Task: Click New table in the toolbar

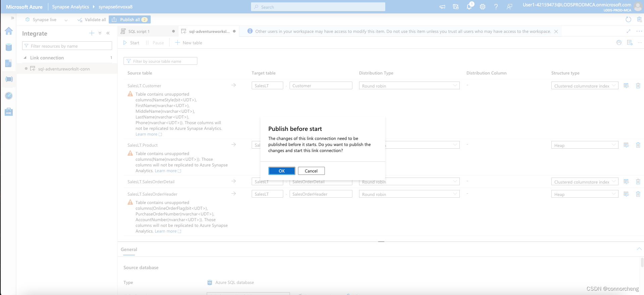Action: coord(189,43)
